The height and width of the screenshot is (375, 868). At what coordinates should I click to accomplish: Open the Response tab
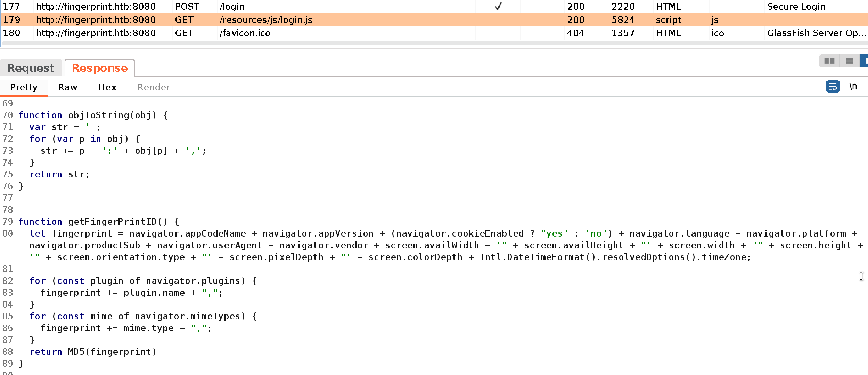[x=100, y=68]
